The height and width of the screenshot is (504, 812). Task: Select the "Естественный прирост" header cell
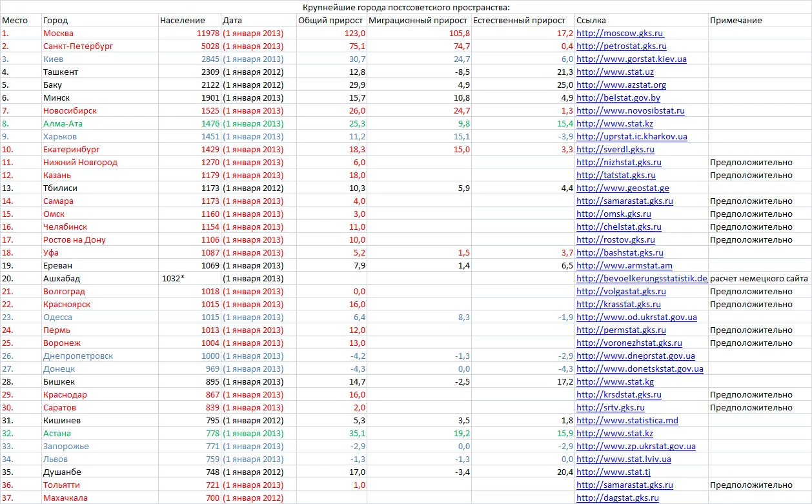coord(519,20)
